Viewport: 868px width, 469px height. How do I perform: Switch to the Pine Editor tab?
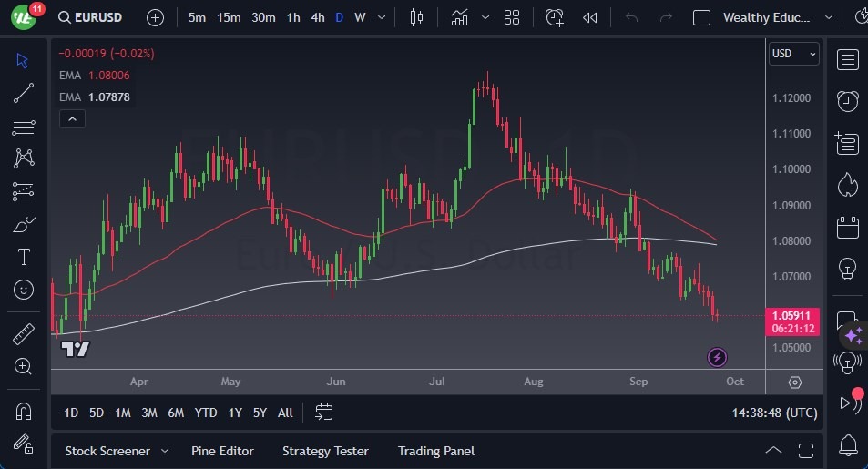coord(222,451)
